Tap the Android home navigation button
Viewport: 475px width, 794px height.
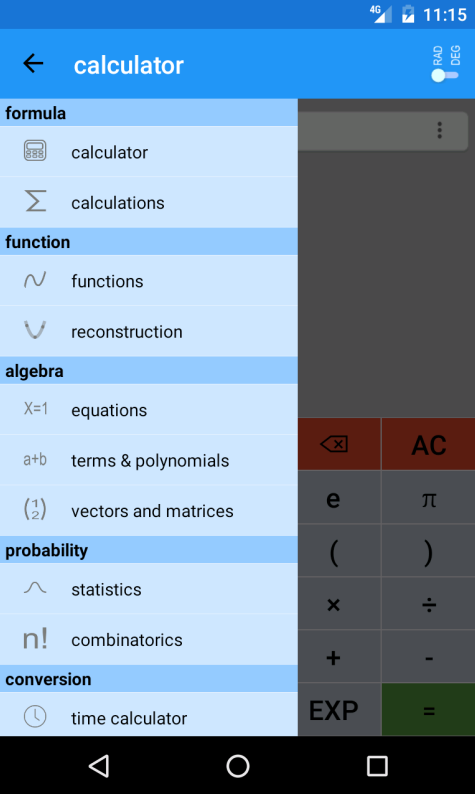238,766
